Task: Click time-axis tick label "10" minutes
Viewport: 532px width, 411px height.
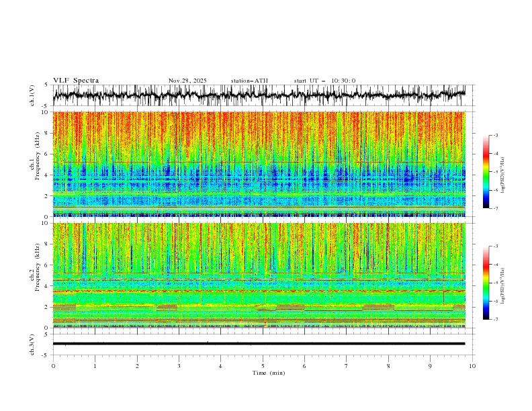Action: (x=472, y=366)
